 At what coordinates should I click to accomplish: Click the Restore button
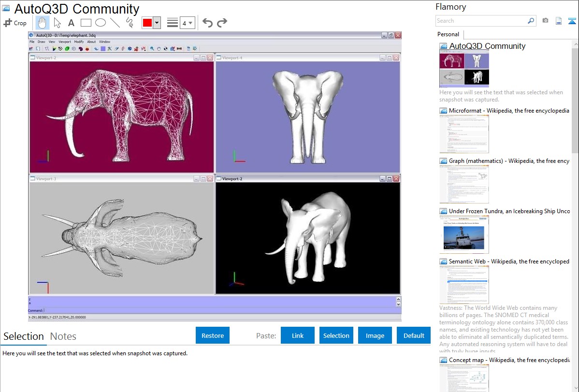point(213,335)
